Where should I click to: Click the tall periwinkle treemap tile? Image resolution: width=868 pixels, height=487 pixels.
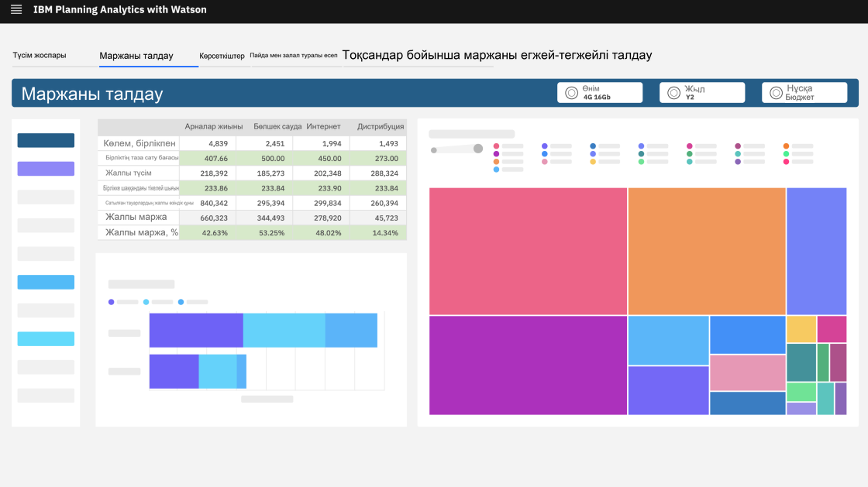click(817, 252)
